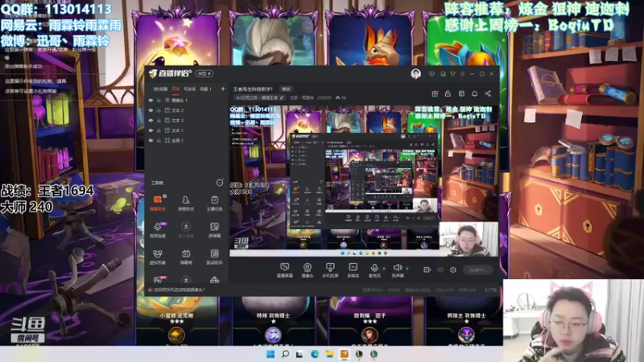644x362 pixels.
Task: Edit the stream category with pencil icon
Action: (281, 97)
